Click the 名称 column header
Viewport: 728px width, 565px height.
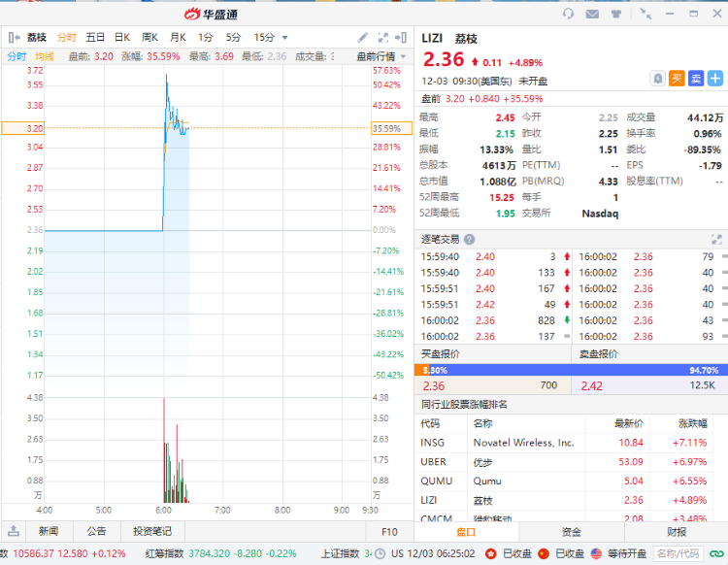482,423
